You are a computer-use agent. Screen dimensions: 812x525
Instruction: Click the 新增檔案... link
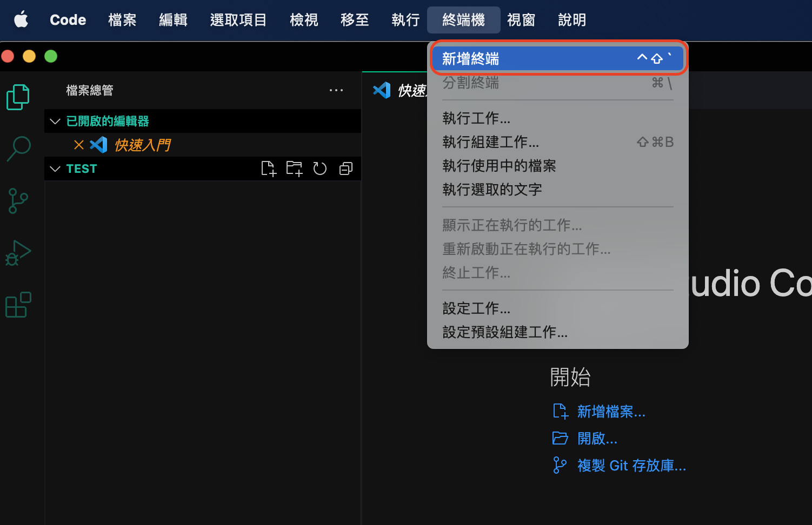pos(611,412)
